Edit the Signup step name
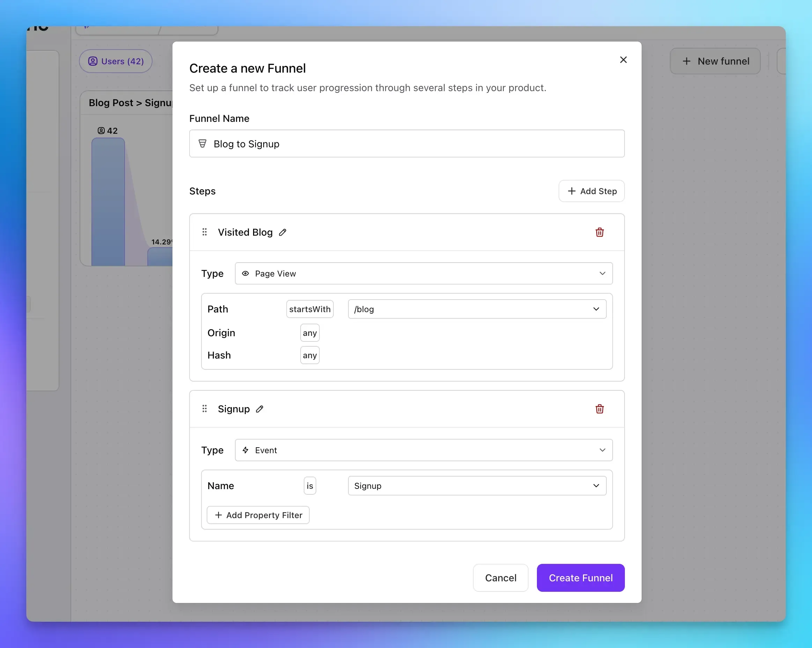 click(259, 409)
